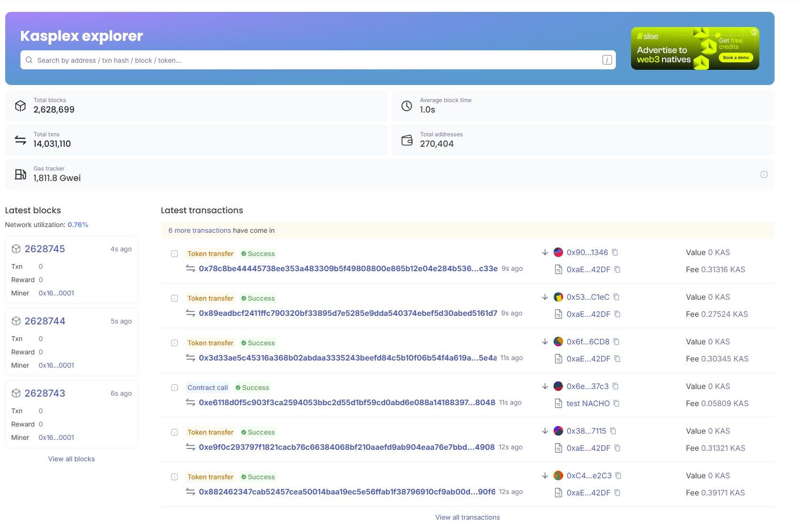Click the token logo beside 0x53...C1eC
Image resolution: width=804 pixels, height=532 pixels.
[557, 296]
